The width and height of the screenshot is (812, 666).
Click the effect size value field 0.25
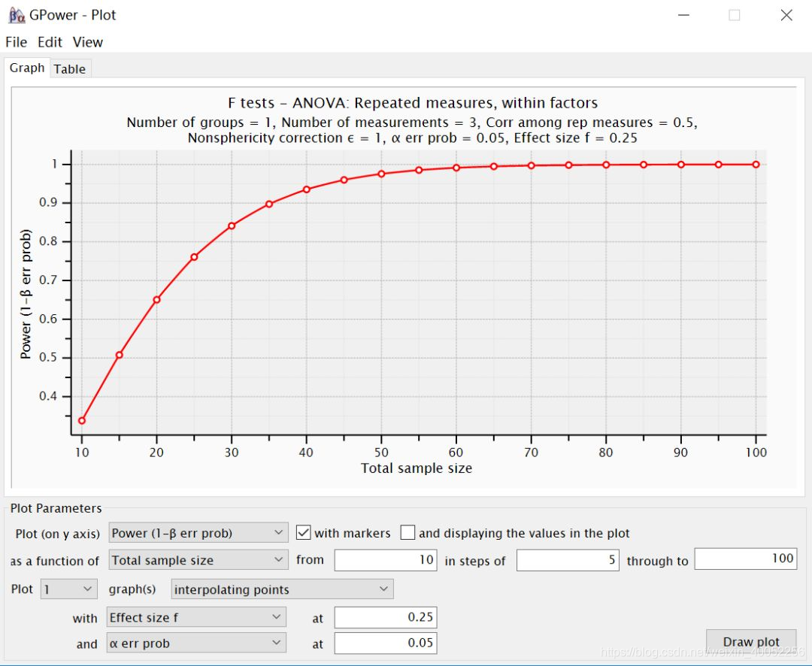coord(385,617)
